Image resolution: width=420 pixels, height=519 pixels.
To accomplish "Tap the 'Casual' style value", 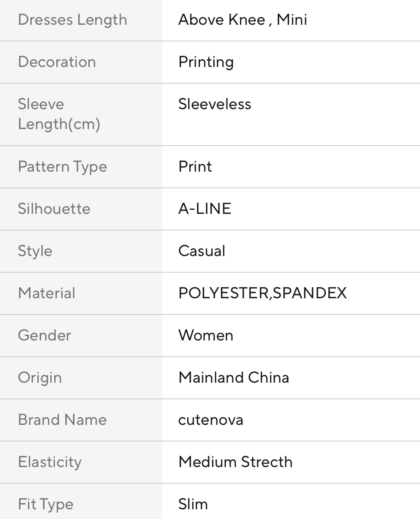I will 201,251.
